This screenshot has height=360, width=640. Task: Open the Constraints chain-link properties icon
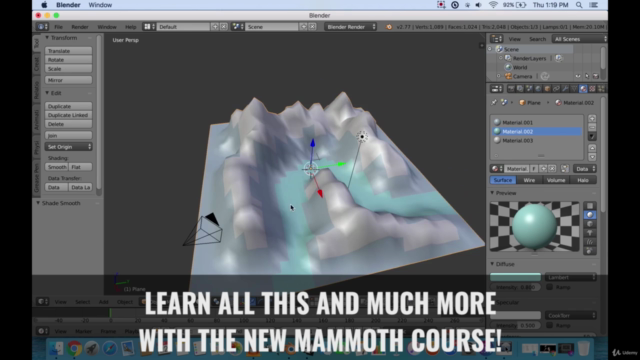coord(556,89)
